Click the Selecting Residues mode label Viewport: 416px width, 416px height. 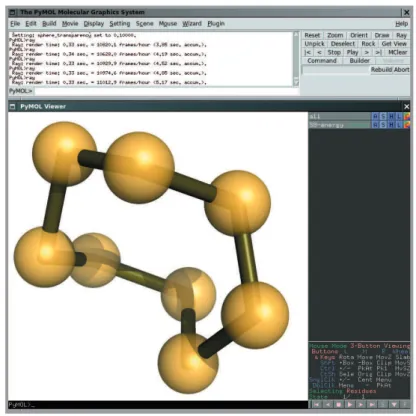click(343, 391)
